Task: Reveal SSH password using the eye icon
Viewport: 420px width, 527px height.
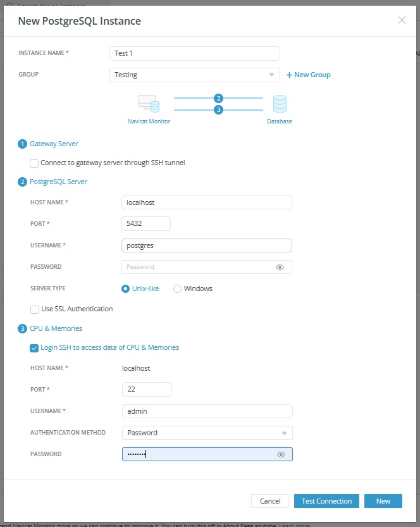Action: pos(281,454)
